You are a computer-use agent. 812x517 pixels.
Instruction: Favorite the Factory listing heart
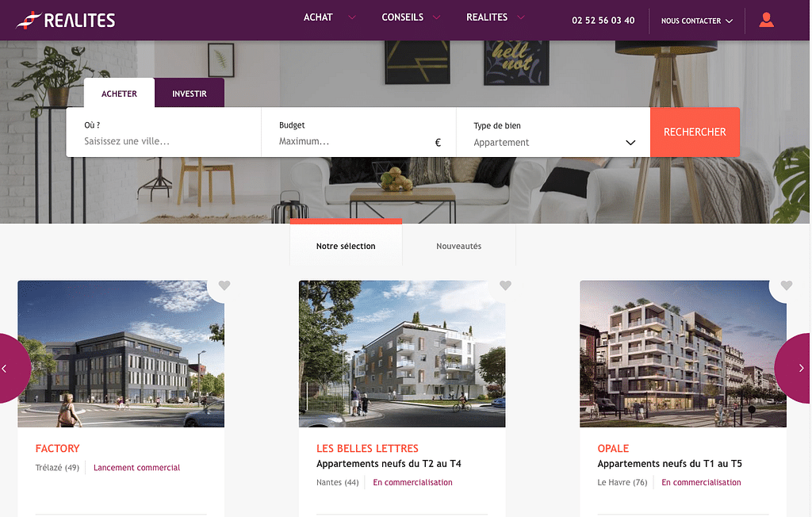224,285
